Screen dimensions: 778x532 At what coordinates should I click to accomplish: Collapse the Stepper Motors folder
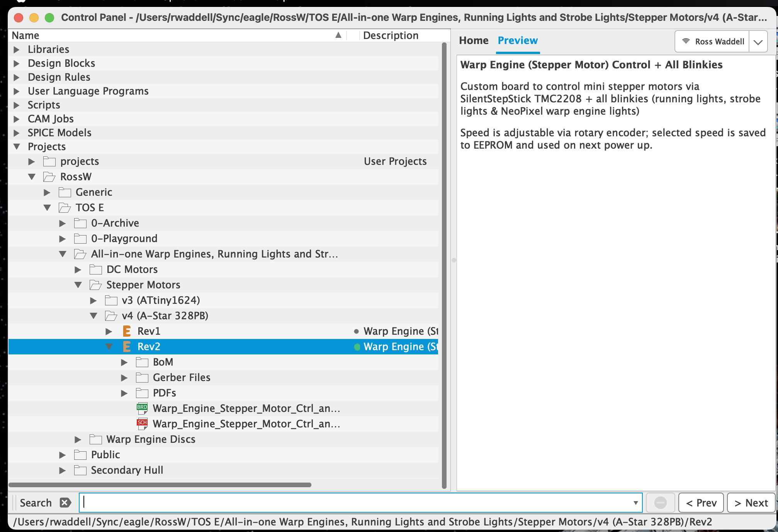[78, 285]
